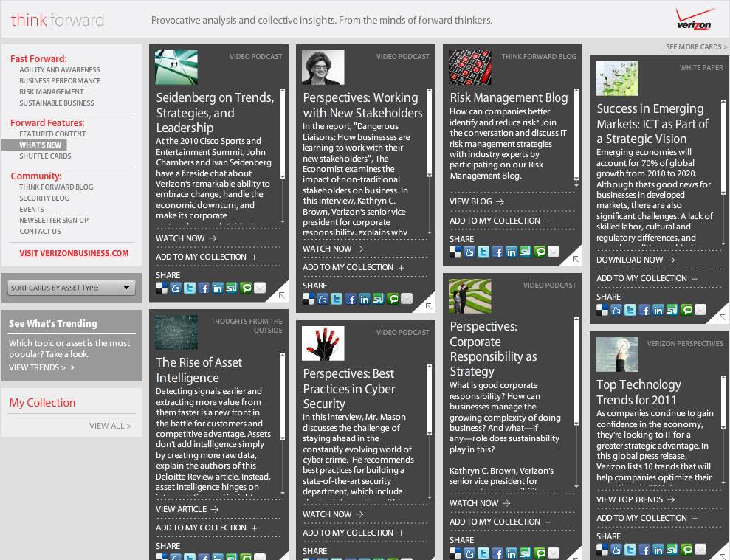Share Seidenberg card on Twitter

point(190,288)
